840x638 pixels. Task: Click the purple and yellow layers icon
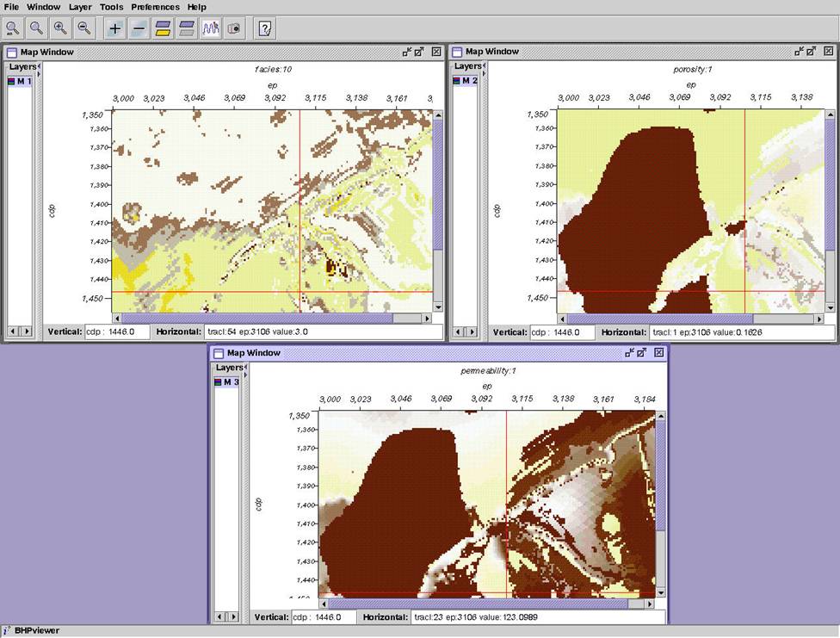[163, 28]
